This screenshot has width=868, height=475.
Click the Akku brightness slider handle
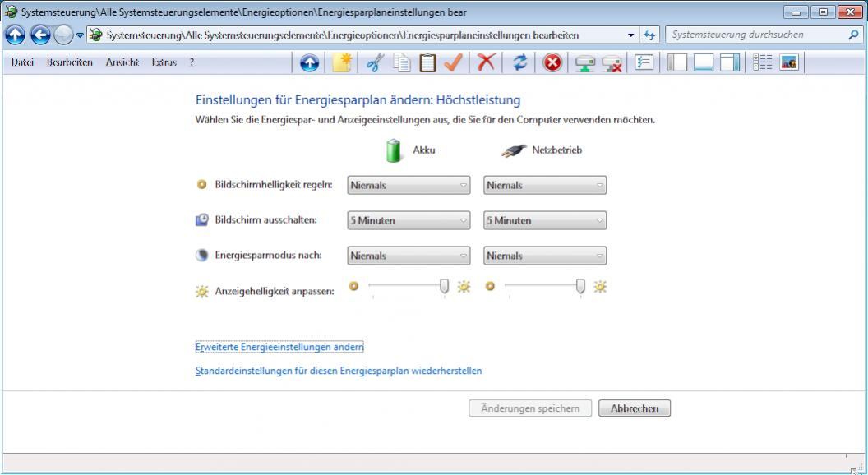tap(444, 286)
